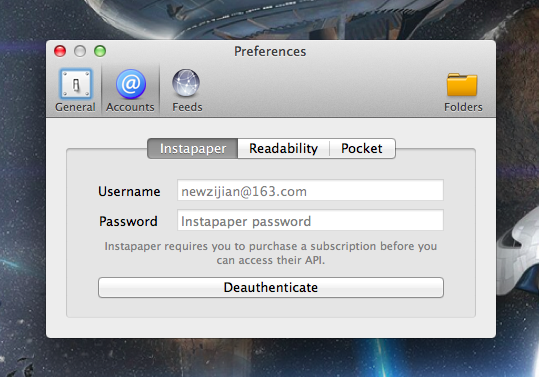The image size is (539, 377).
Task: Switch to the Readability tab
Action: click(284, 148)
